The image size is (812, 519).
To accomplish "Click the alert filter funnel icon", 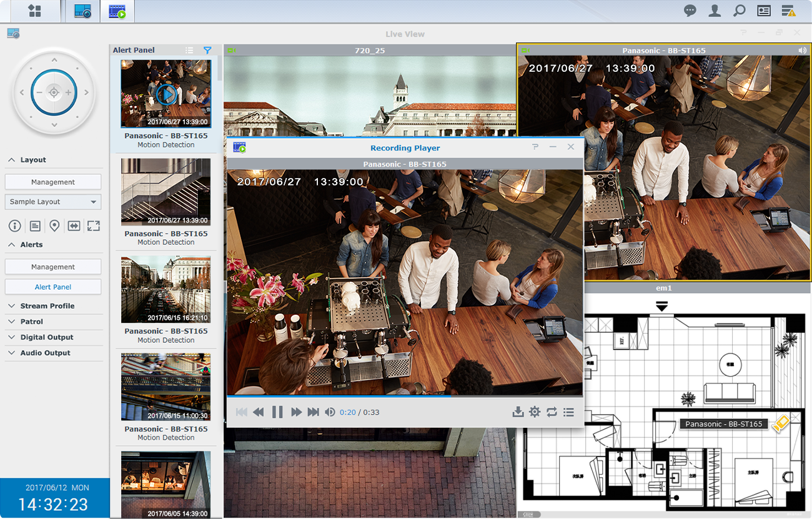I will tap(207, 50).
